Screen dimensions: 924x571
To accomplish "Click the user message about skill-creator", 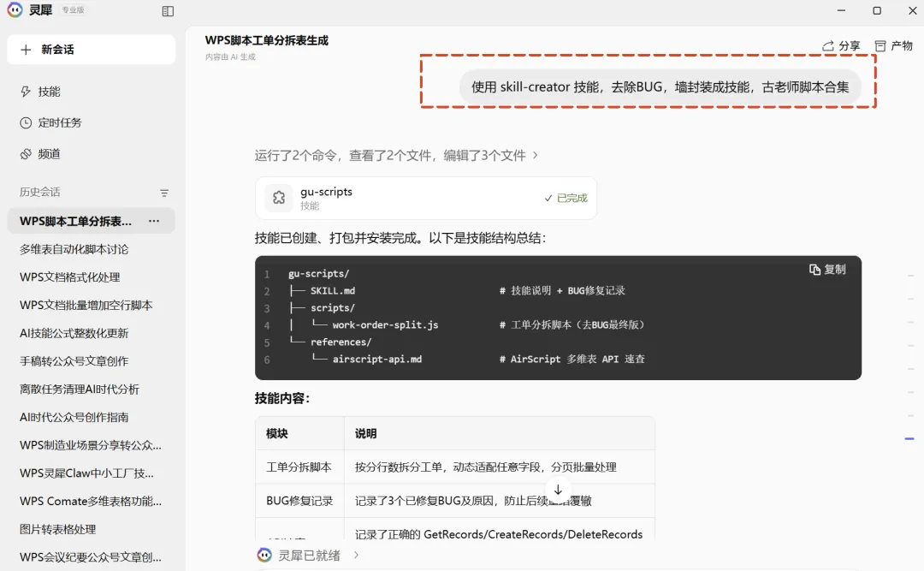I will coord(660,87).
